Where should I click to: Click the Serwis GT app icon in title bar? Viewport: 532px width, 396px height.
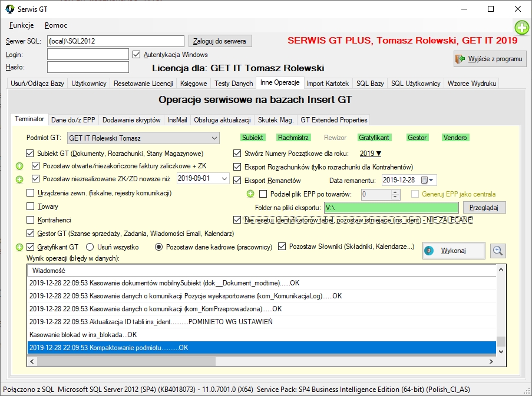pyautogui.click(x=10, y=9)
